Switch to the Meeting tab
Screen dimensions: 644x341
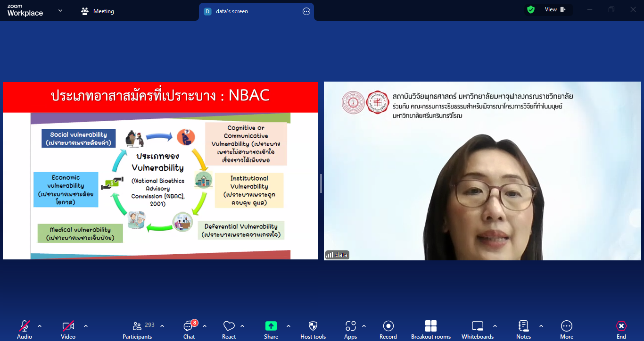[x=98, y=11]
